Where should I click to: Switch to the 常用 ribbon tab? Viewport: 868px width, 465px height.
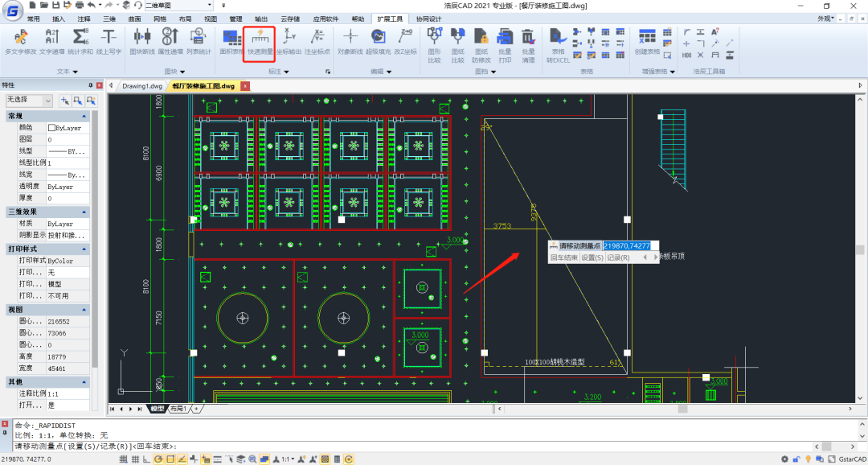click(x=33, y=19)
